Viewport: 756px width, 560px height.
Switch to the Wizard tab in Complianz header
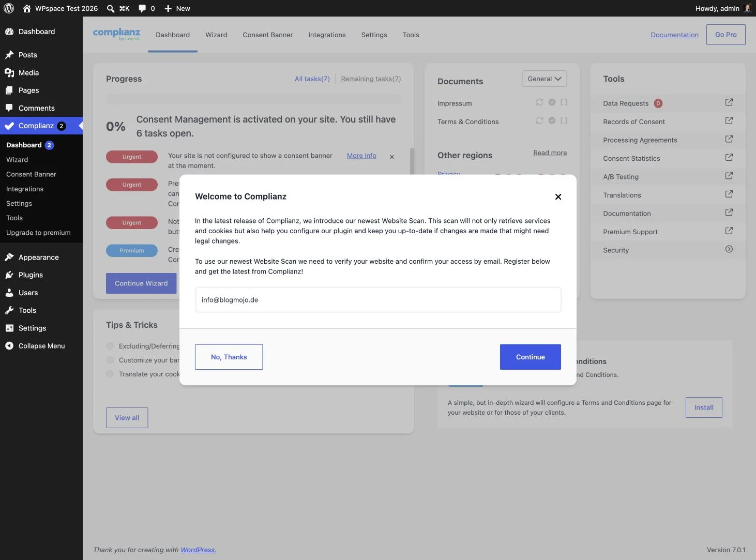point(216,35)
